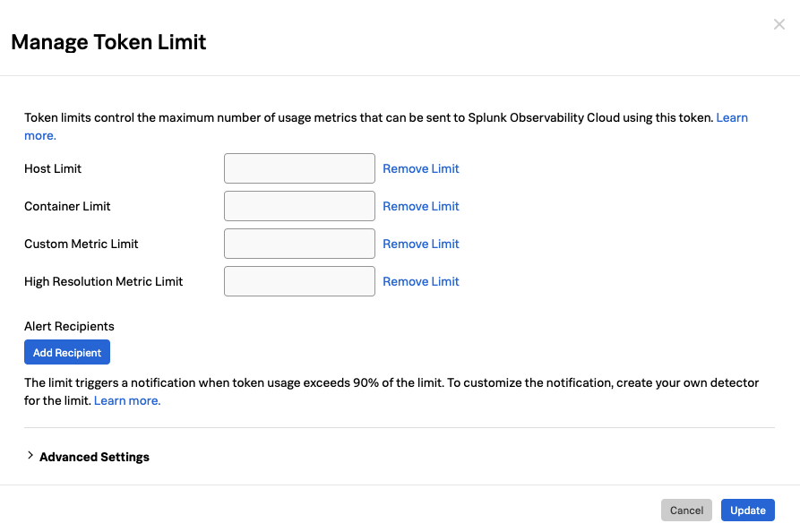
Task: Remove the Custom Metric Limit
Action: pyautogui.click(x=420, y=244)
